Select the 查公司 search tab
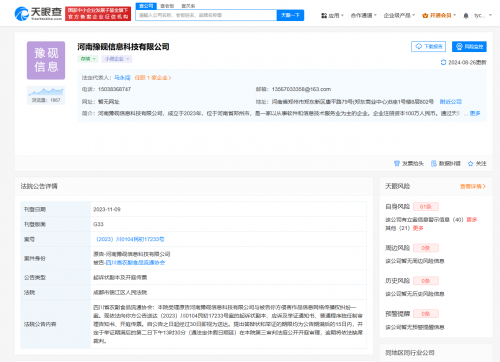Viewport: 500px width, 362px height. (146, 6)
